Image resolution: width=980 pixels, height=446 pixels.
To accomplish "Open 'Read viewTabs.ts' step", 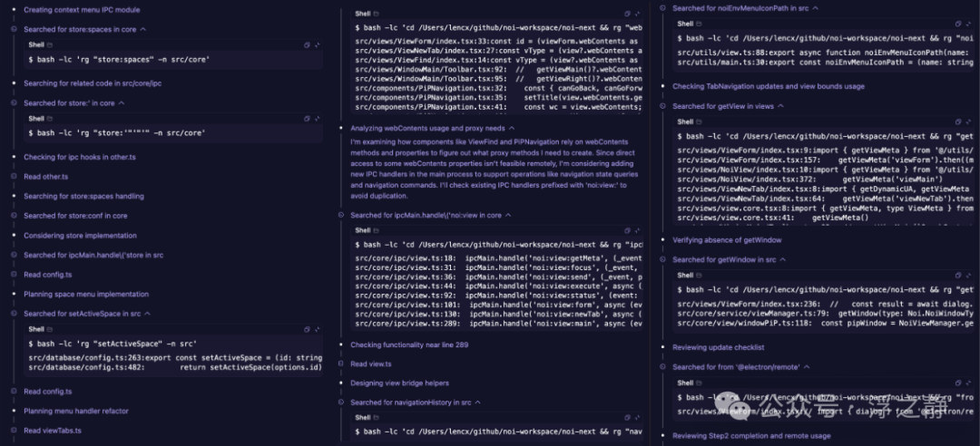I will coord(53,431).
